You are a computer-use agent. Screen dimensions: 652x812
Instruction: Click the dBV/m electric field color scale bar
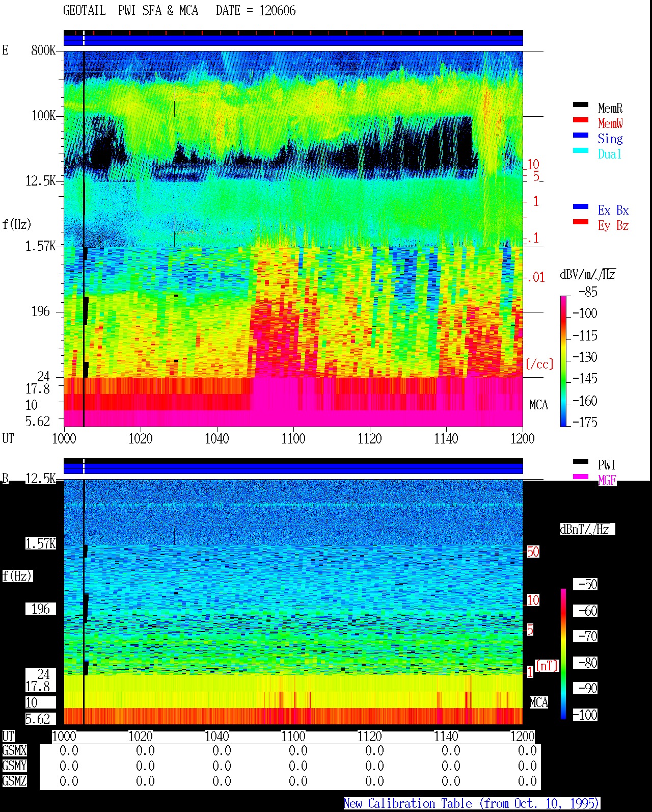click(x=563, y=361)
